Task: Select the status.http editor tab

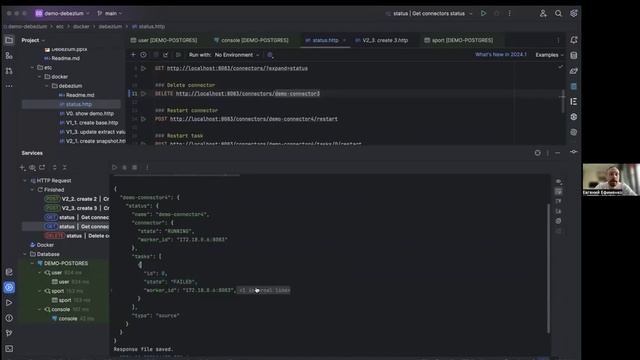Action: [x=325, y=40]
